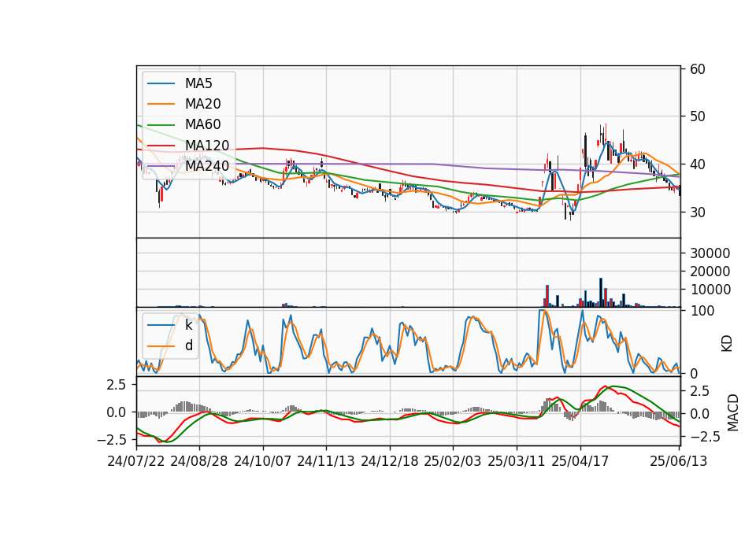This screenshot has width=756, height=543.
Task: Click the volume axis value 30000
Action: [x=710, y=253]
